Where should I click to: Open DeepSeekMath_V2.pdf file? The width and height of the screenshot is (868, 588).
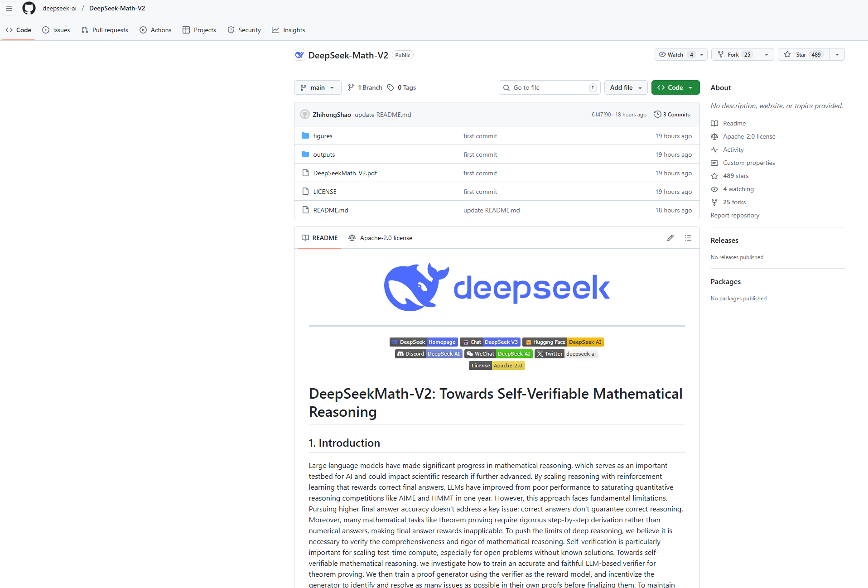pyautogui.click(x=345, y=173)
